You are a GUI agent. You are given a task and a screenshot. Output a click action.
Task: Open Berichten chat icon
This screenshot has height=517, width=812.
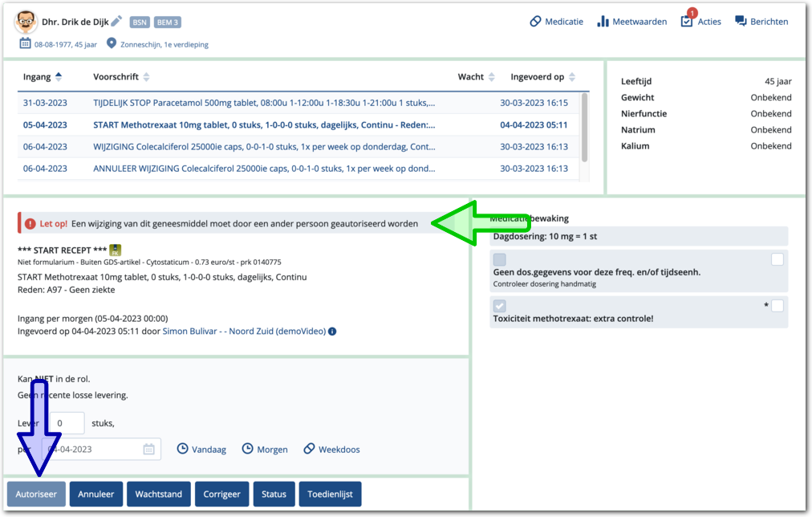tap(741, 22)
